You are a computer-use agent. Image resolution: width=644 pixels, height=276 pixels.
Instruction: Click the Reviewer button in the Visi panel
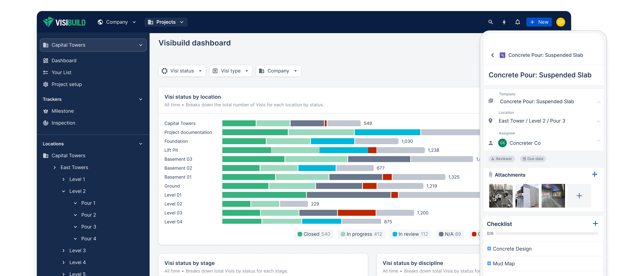[502, 159]
